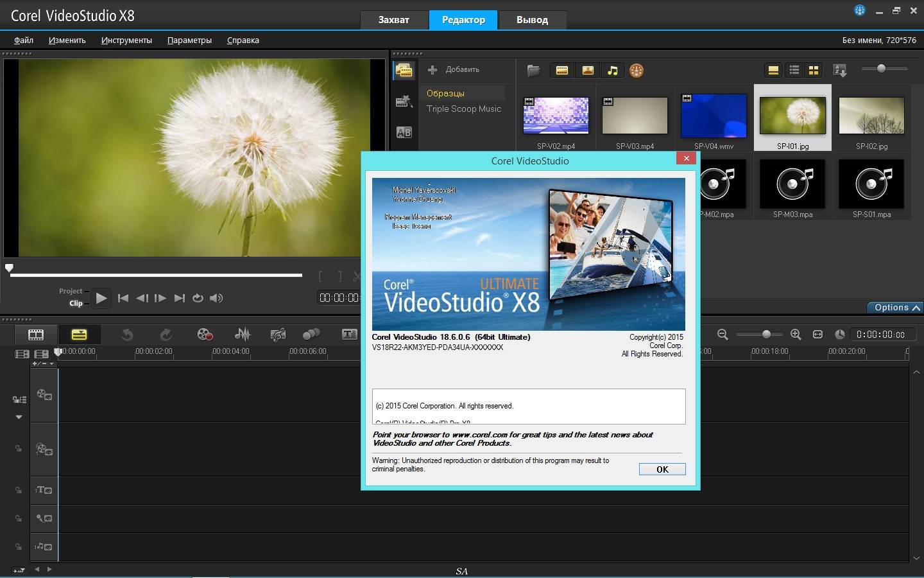The image size is (924, 578).
Task: Click the globe icon in title bar
Action: [860, 10]
